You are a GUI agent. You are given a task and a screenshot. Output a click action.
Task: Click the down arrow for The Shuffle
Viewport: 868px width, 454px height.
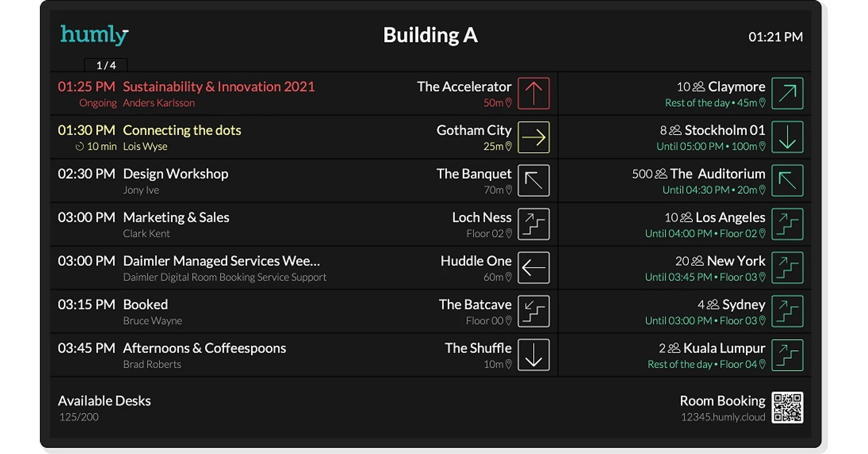(x=533, y=355)
